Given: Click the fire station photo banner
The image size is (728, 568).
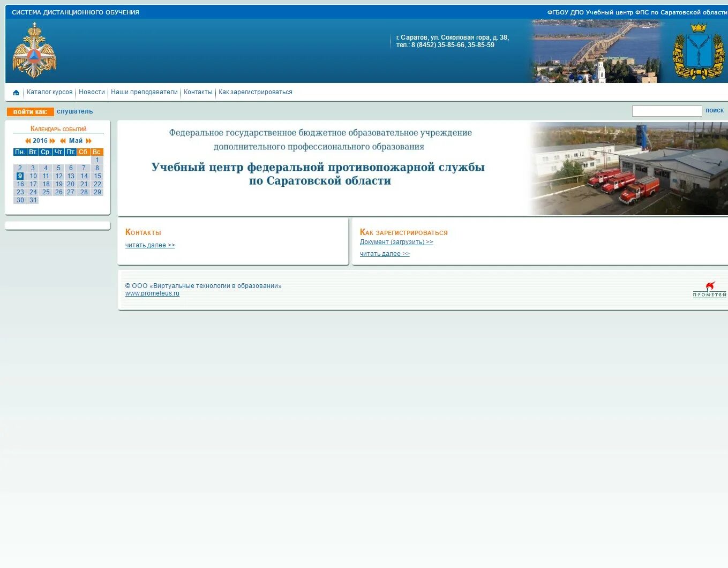Looking at the screenshot, I should pos(628,169).
